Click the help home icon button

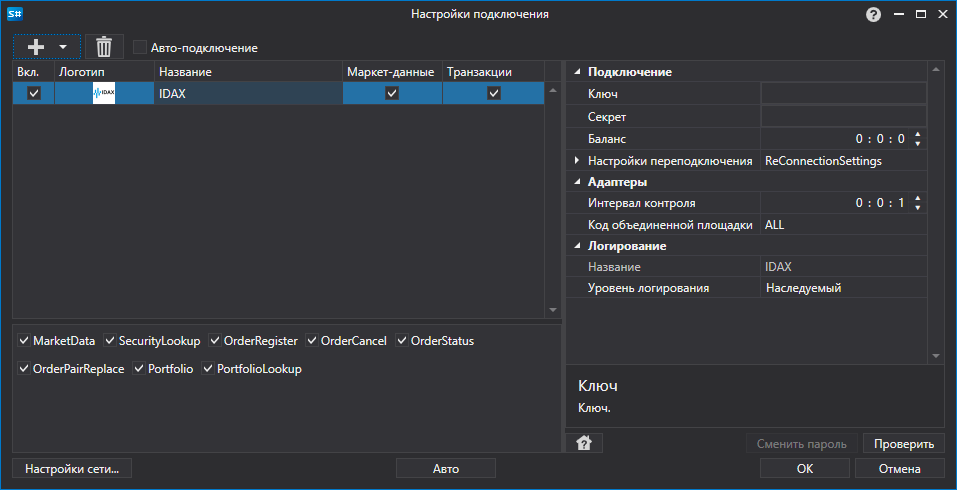584,443
